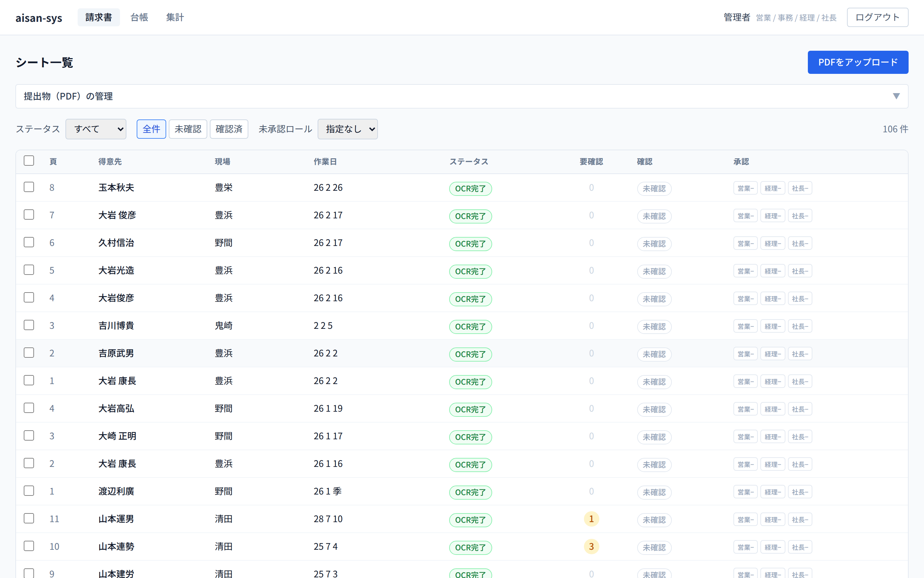Click 経理– approval chip in 久村信治 row
924x578 pixels.
click(773, 243)
